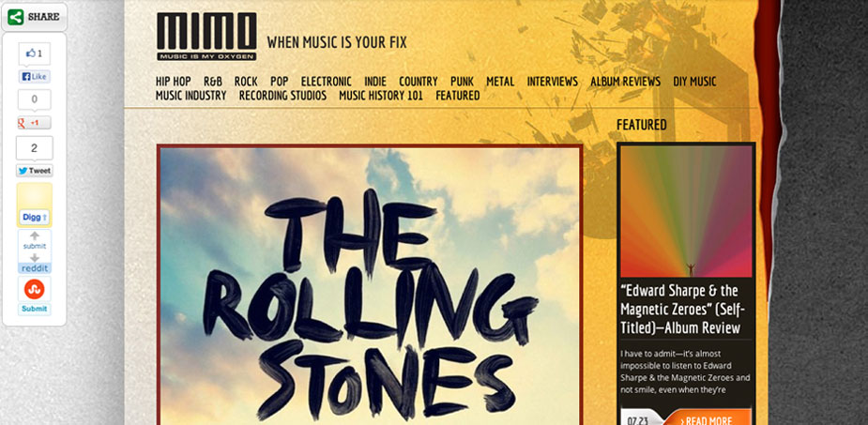Click the Twitter Tweet button

35,171
